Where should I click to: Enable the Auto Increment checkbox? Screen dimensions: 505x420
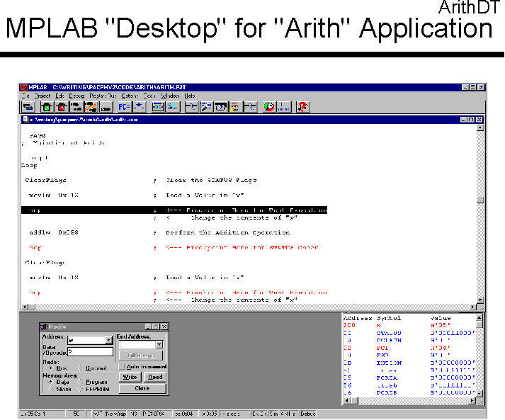(121, 367)
